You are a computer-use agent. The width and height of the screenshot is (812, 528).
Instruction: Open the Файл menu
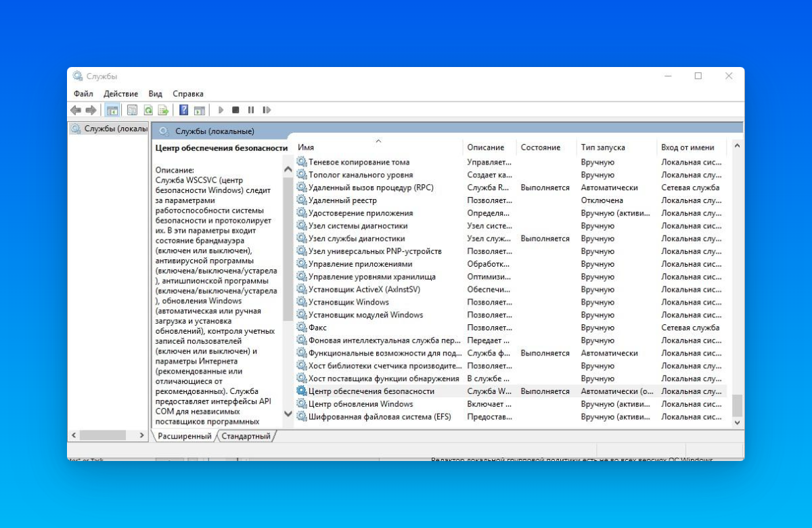pyautogui.click(x=83, y=94)
